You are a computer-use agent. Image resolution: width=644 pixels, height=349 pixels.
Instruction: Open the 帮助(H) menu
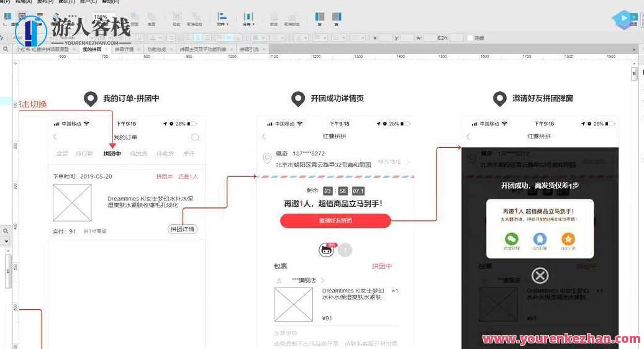point(111,2)
